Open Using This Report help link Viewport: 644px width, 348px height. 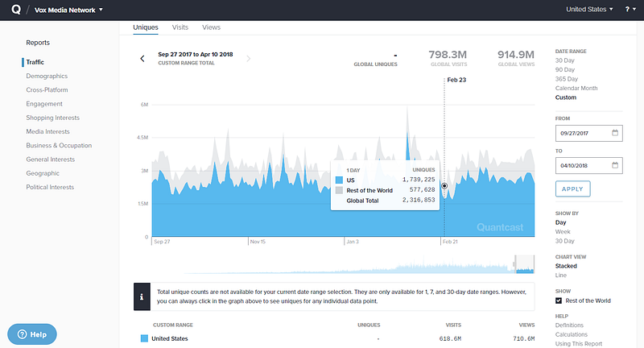(x=578, y=343)
